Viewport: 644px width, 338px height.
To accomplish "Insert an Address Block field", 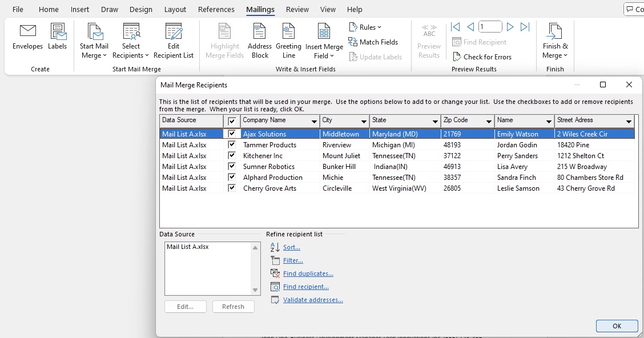I will (x=260, y=41).
